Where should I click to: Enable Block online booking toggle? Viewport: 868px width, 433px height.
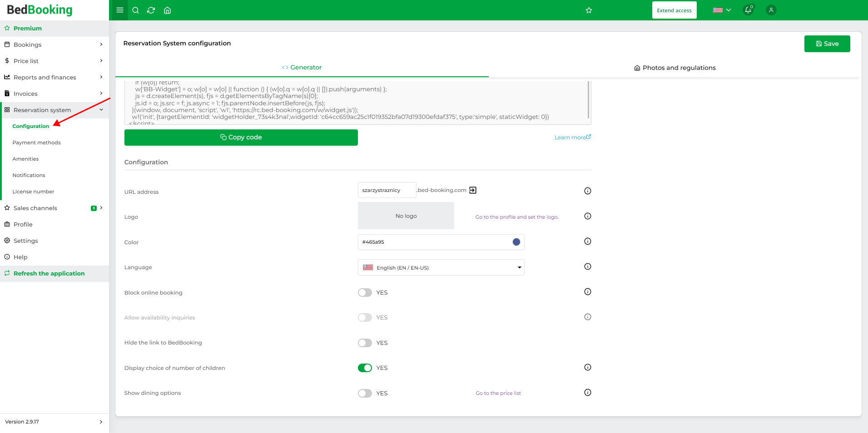pyautogui.click(x=365, y=292)
